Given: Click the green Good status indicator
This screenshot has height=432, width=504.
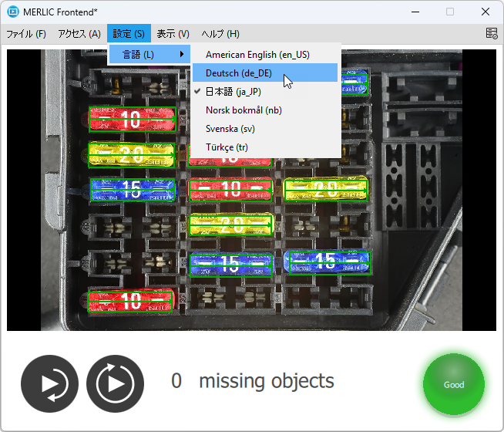Looking at the screenshot, I should pyautogui.click(x=453, y=384).
